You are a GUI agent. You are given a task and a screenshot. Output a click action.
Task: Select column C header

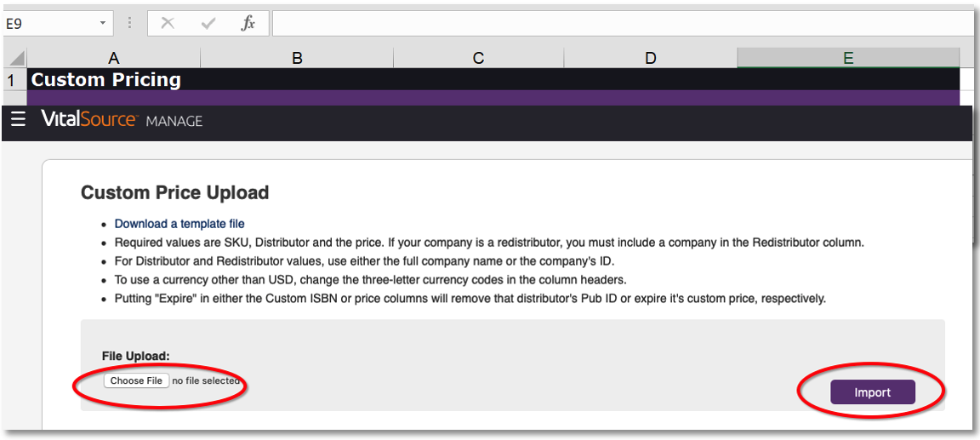[478, 58]
